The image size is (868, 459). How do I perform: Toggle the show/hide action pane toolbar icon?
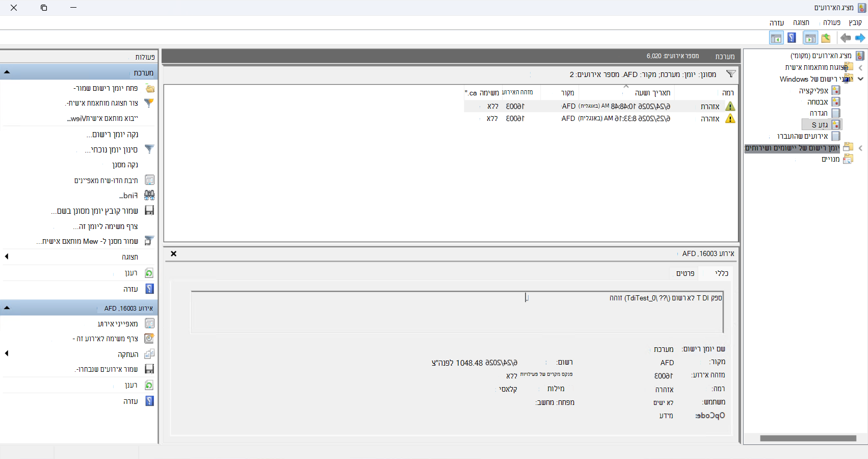[776, 38]
